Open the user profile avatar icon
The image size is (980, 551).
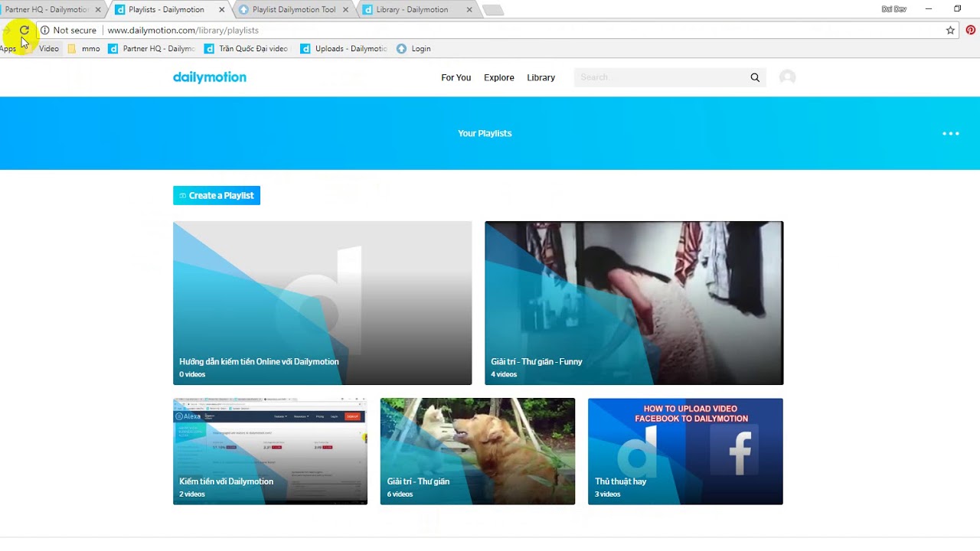tap(787, 77)
